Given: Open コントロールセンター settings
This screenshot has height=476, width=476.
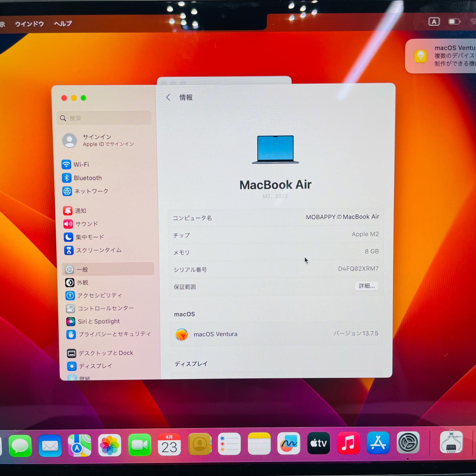Looking at the screenshot, I should coord(106,308).
